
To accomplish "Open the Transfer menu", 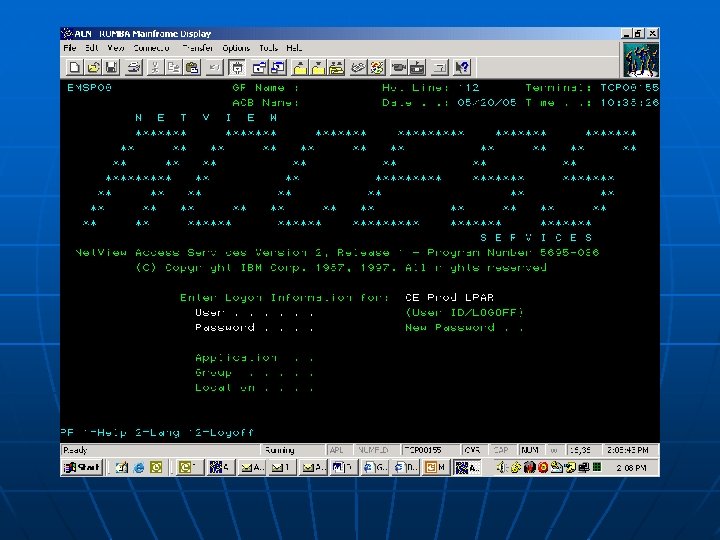I will click(x=197, y=48).
